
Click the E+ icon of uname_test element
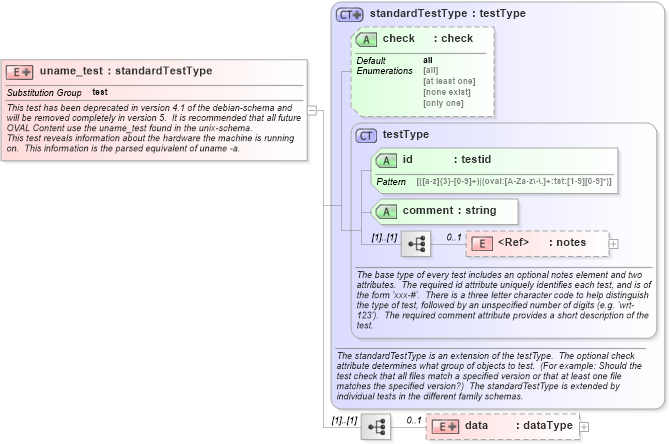coord(19,72)
